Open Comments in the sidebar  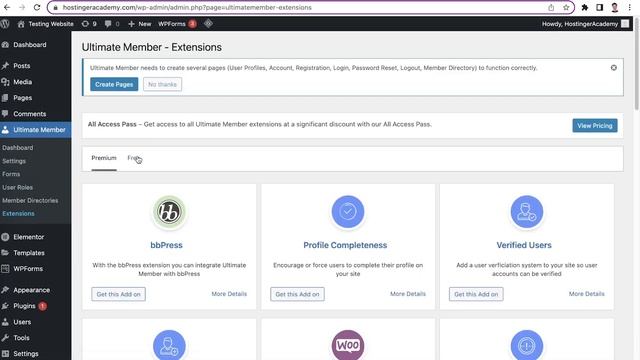coord(29,113)
